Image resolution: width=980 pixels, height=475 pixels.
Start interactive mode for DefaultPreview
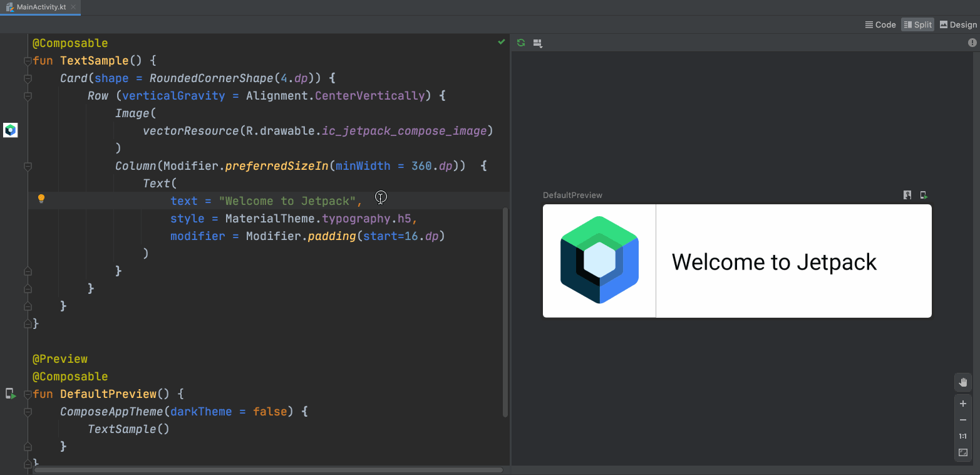pyautogui.click(x=907, y=195)
